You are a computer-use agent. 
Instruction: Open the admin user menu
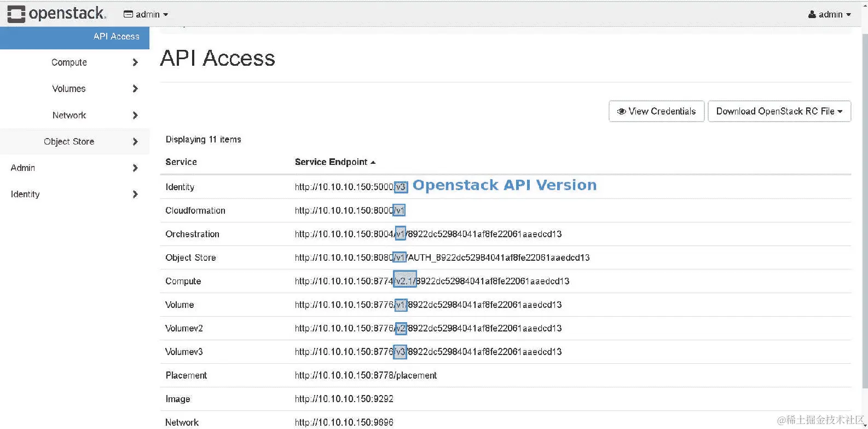(830, 14)
